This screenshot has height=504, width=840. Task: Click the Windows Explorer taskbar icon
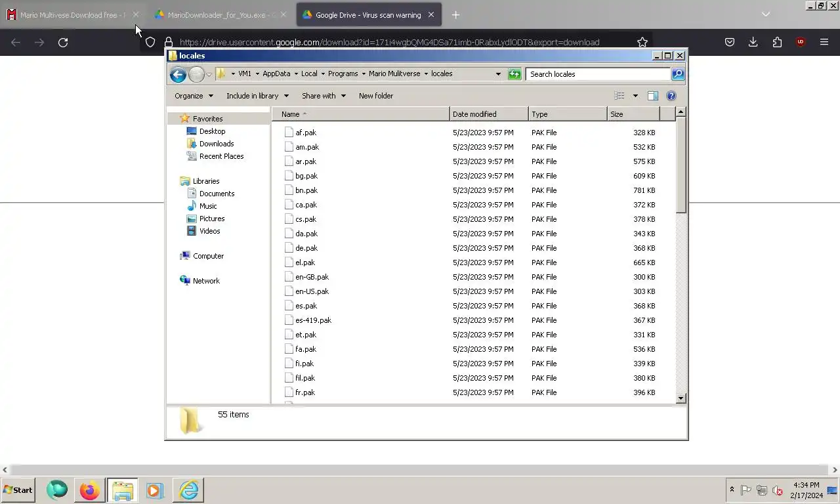[122, 490]
